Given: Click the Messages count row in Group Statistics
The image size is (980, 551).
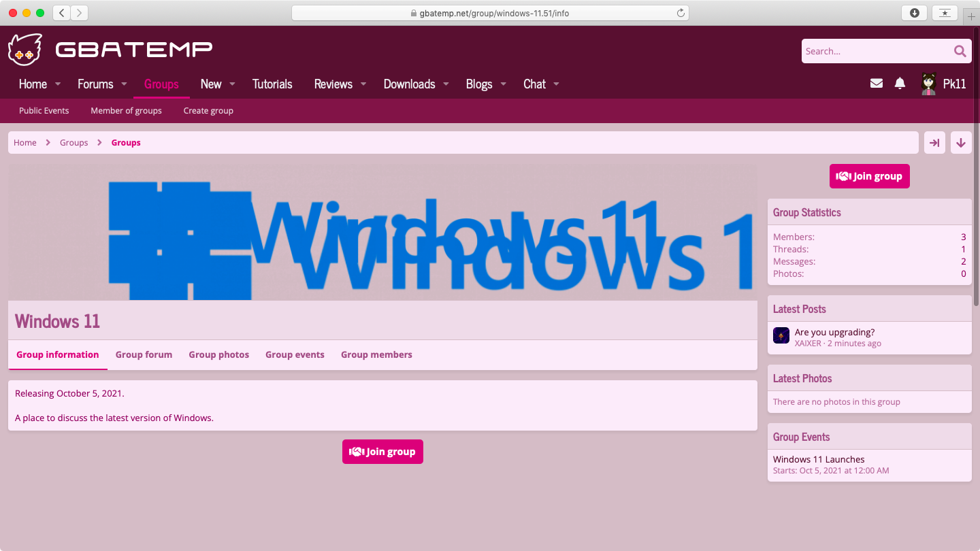Looking at the screenshot, I should click(870, 261).
